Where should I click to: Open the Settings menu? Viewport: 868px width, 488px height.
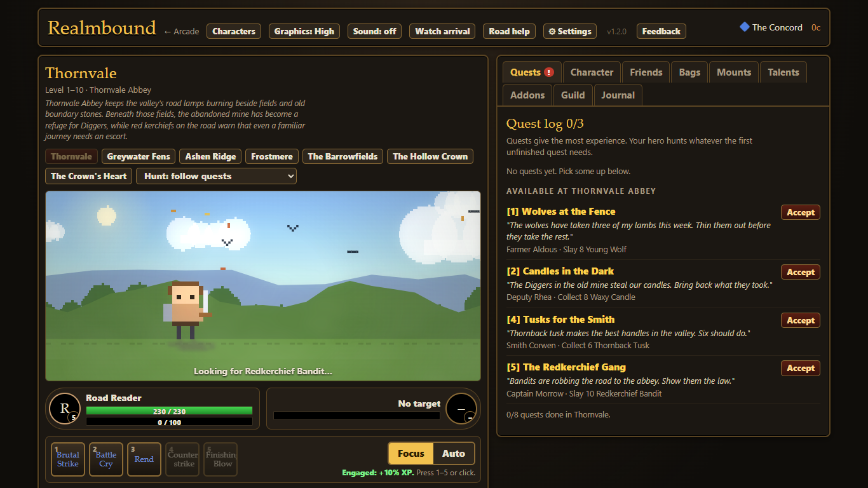tap(570, 31)
